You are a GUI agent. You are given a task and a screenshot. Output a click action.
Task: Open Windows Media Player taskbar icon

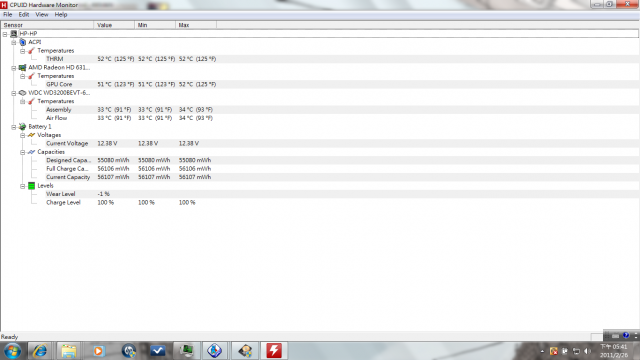click(98, 351)
